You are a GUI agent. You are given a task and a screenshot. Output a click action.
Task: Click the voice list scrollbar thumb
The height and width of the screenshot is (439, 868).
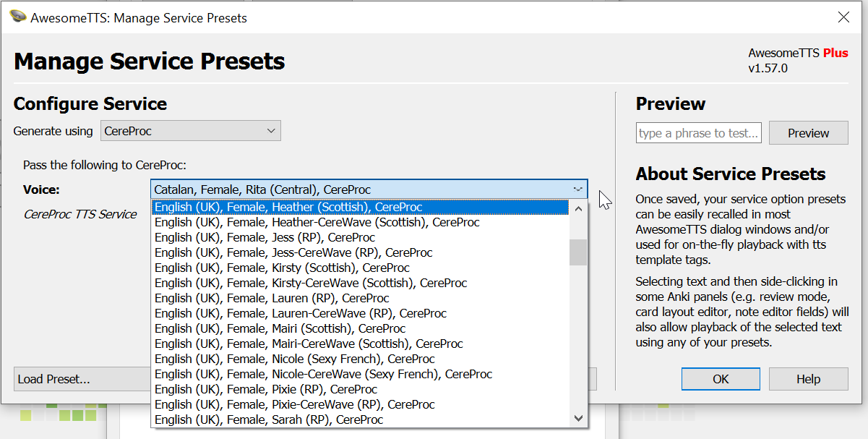[x=578, y=252]
